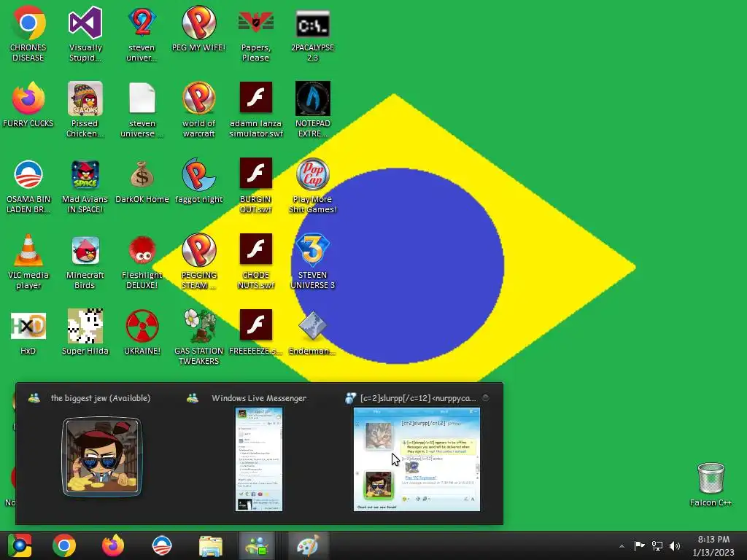Open the Chrome shortcut labeled CHRONES DISEASE
The height and width of the screenshot is (560, 747).
tap(28, 34)
